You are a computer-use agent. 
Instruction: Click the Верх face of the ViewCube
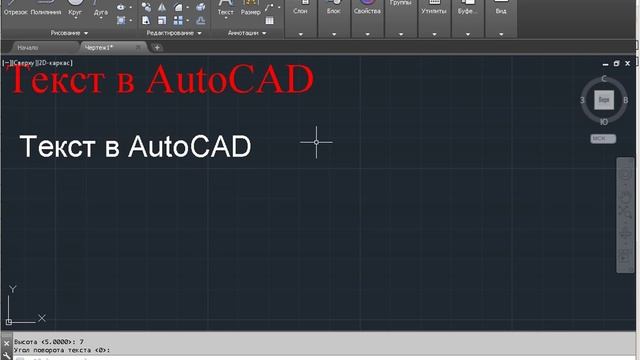[x=604, y=100]
